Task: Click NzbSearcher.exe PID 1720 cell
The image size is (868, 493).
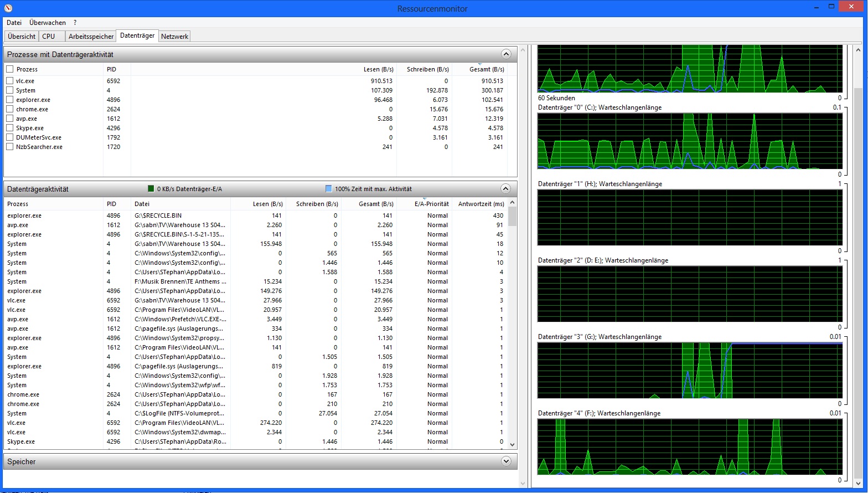Action: point(113,147)
